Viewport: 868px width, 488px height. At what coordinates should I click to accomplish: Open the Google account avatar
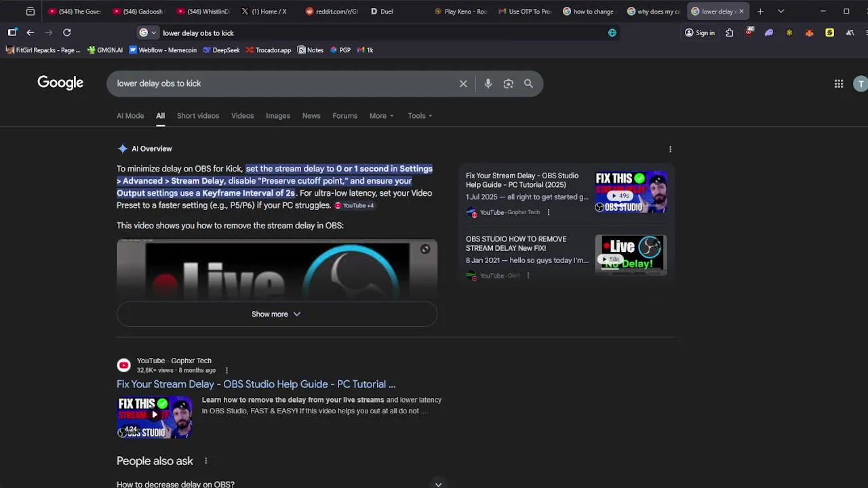pos(861,83)
